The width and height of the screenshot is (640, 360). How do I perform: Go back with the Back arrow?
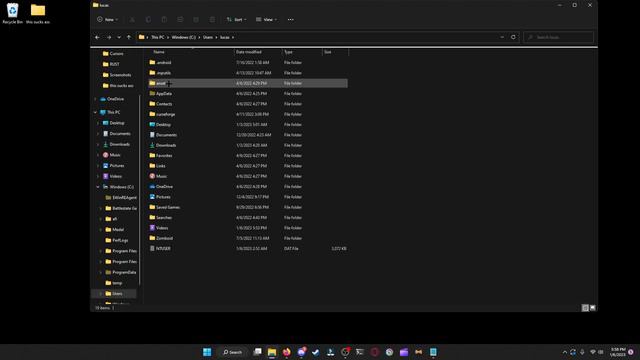point(97,37)
